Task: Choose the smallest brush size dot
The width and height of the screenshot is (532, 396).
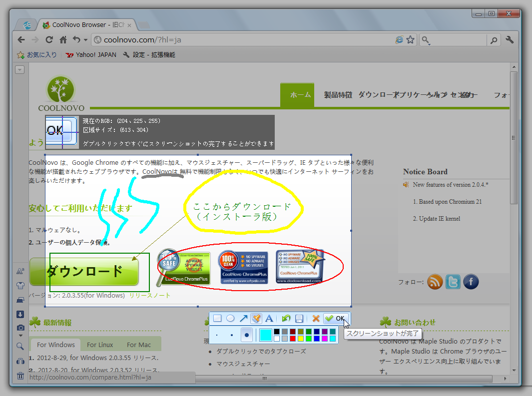Action: 217,335
